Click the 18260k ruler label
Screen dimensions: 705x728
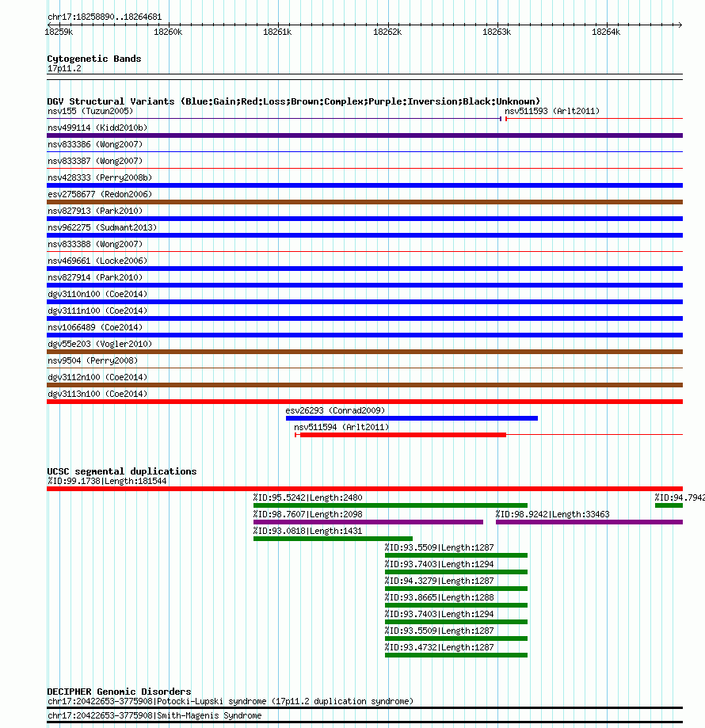coord(168,32)
